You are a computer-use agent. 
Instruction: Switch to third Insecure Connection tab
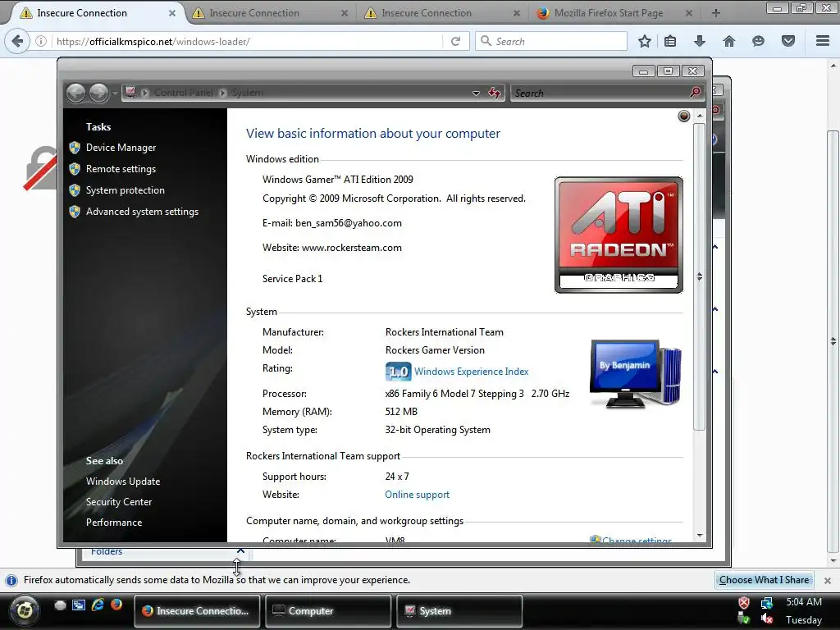442,13
